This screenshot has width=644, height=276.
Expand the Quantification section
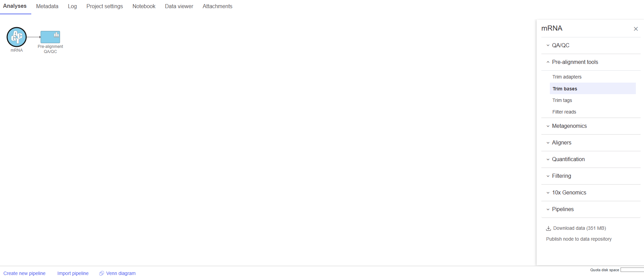pos(568,159)
